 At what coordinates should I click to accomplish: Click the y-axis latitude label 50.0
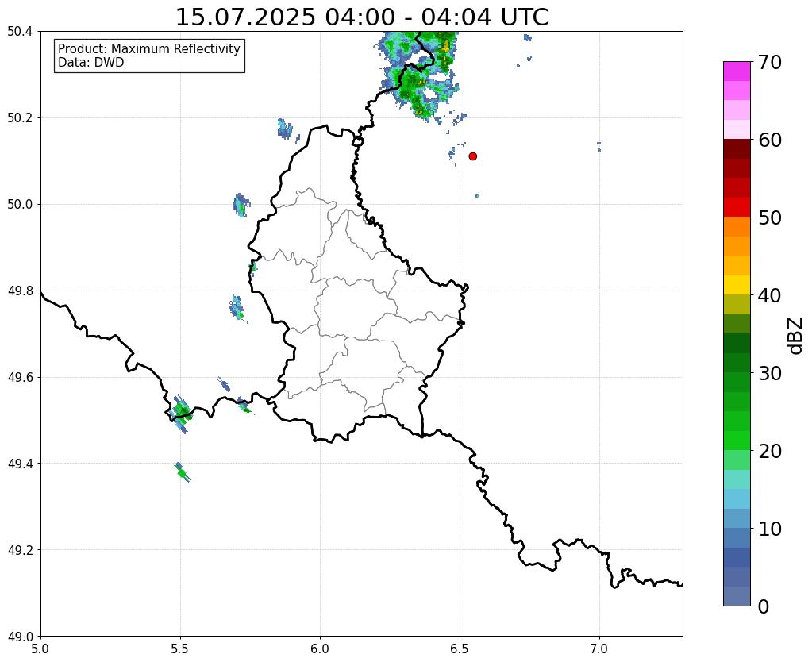pyautogui.click(x=20, y=205)
